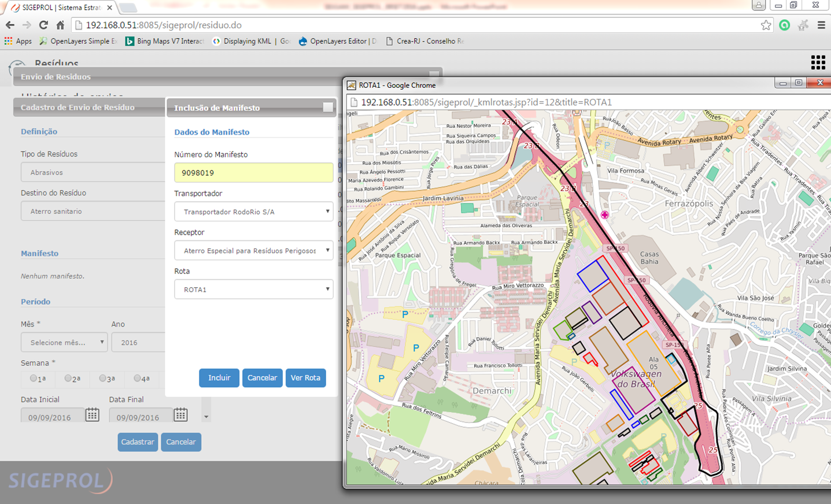Click the Chrome user profile icon

tap(759, 5)
